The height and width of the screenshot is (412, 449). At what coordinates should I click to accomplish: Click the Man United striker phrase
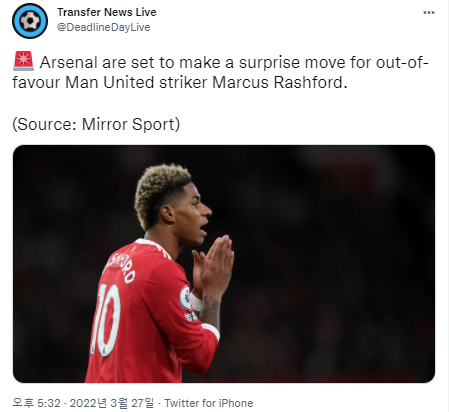click(x=136, y=83)
